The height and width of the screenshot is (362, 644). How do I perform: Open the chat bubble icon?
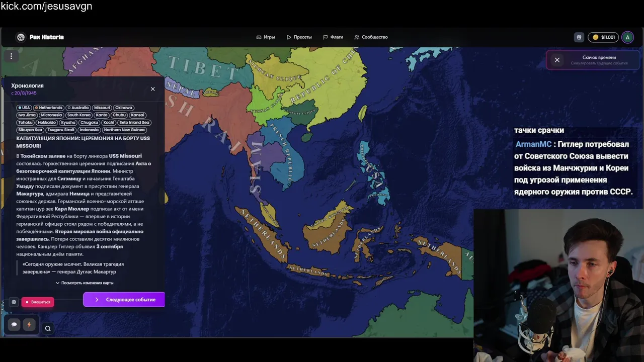(14, 325)
